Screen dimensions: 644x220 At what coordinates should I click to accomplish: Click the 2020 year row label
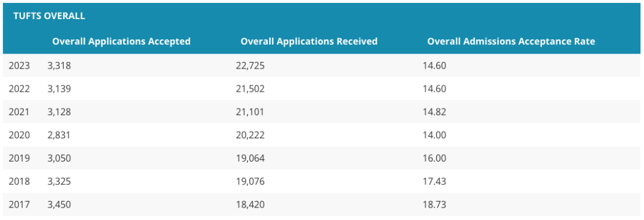[19, 135]
